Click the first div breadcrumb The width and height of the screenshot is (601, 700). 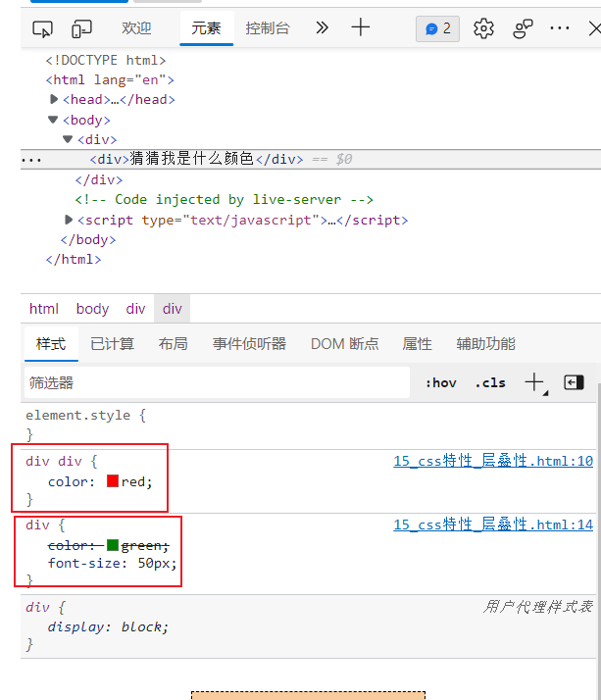(x=135, y=309)
